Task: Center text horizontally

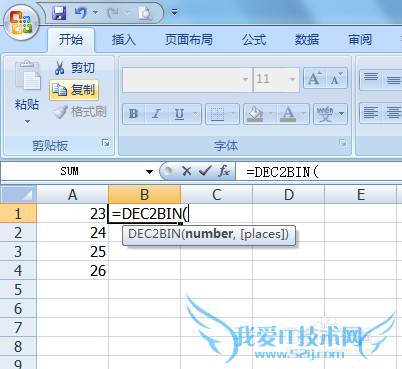Action: (393, 113)
